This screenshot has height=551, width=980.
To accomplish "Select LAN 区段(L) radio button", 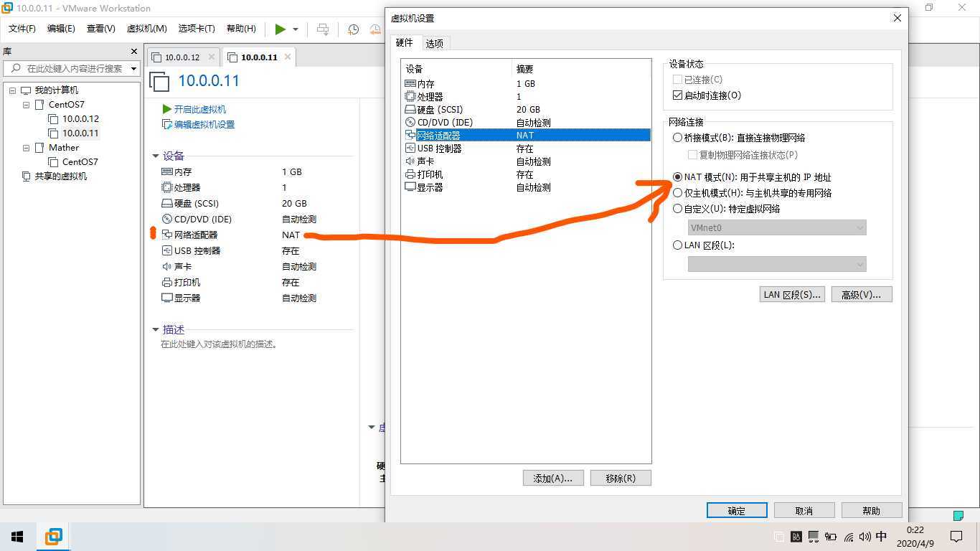I will pos(677,245).
